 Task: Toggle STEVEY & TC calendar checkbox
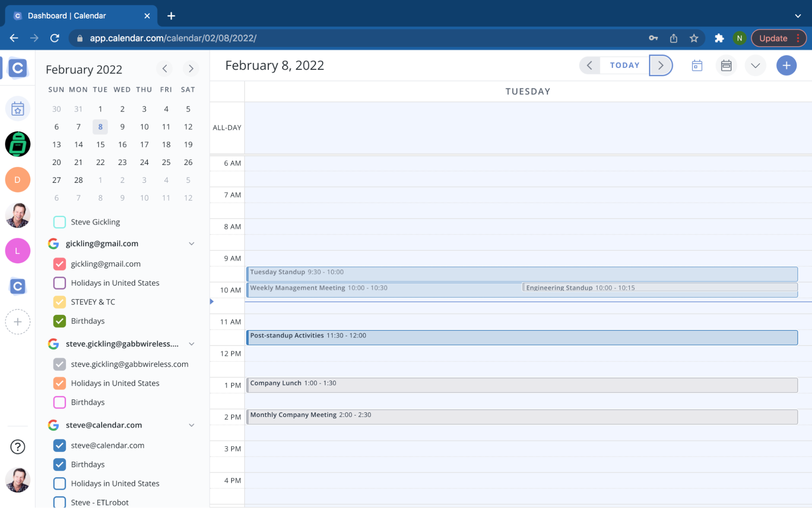(x=59, y=302)
